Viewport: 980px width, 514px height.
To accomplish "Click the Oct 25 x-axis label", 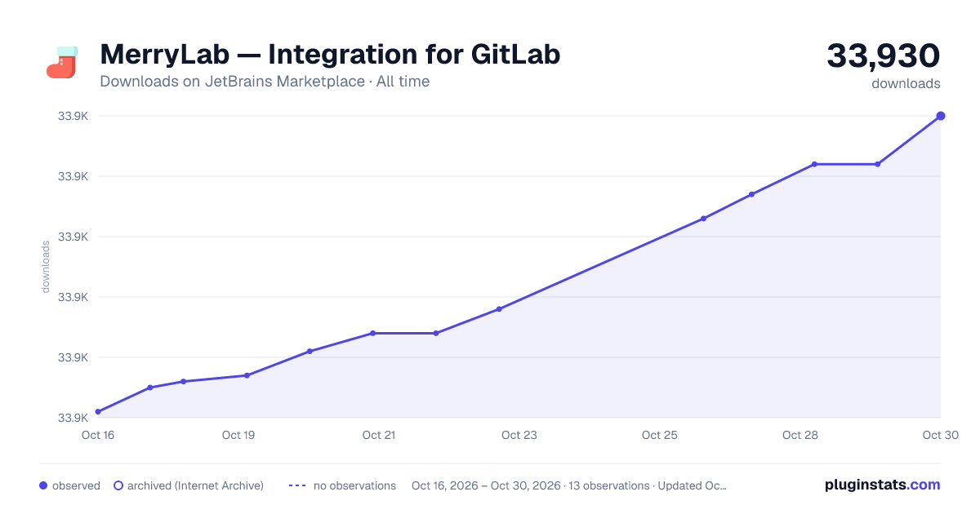I will click(660, 435).
